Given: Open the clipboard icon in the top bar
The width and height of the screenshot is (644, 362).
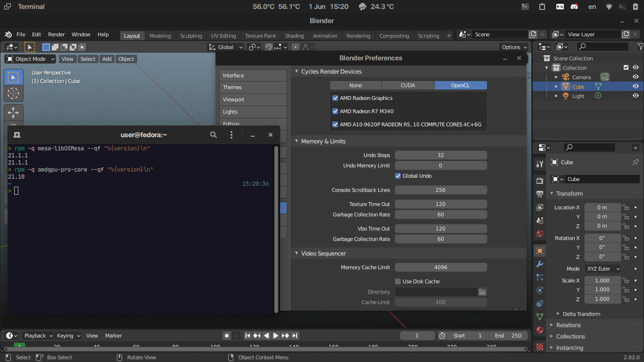Looking at the screenshot, I should click(x=542, y=7).
